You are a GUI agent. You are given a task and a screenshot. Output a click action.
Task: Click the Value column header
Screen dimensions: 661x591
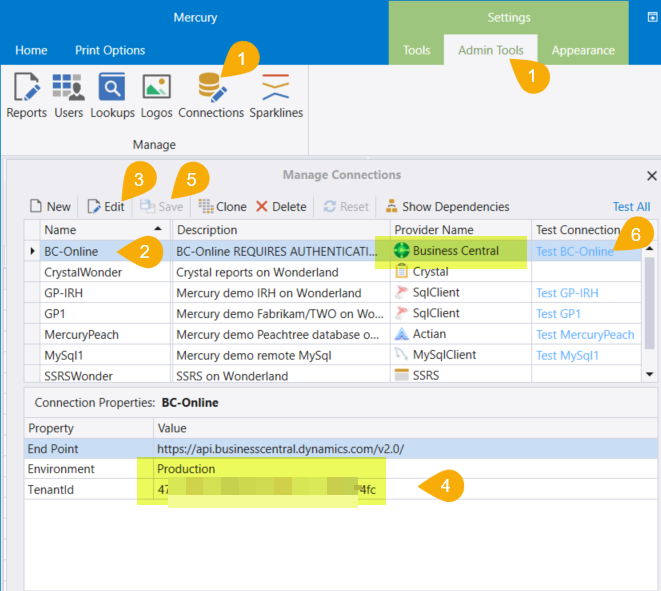pyautogui.click(x=405, y=428)
